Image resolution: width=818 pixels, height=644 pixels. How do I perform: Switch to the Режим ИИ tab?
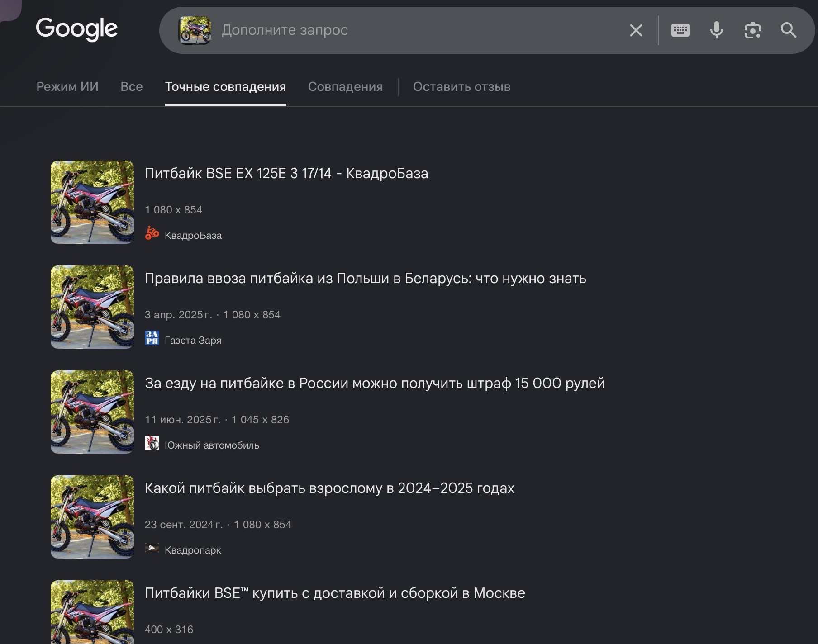click(x=67, y=86)
